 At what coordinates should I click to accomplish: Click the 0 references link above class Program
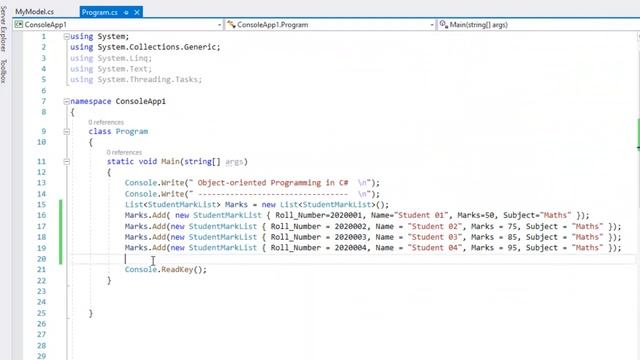point(106,122)
